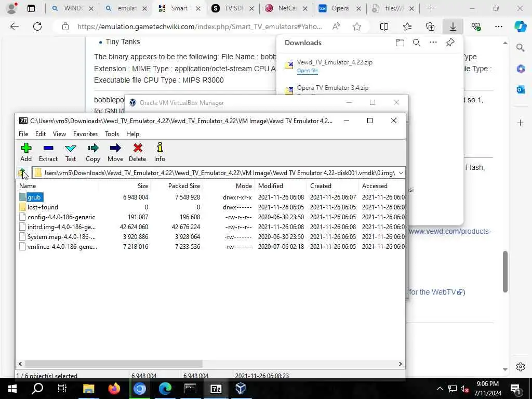Sort by the Created column header
Screen dimensions: 532x399
click(x=332, y=186)
